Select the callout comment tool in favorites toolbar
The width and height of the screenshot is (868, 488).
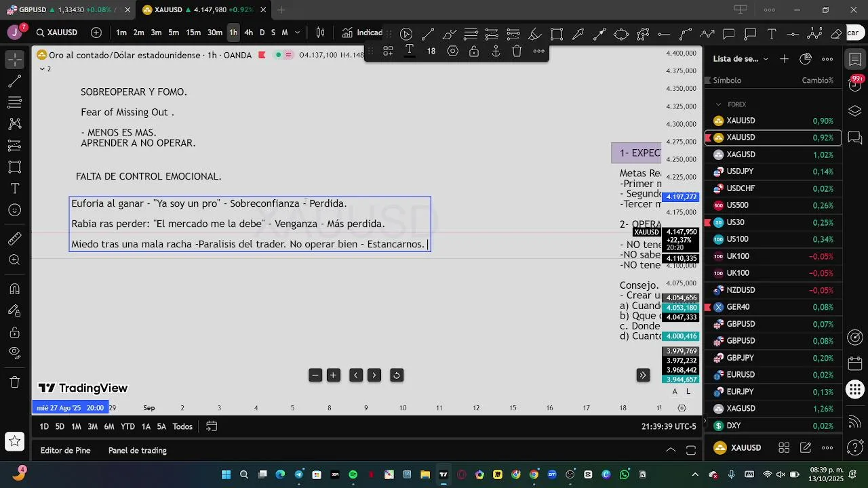pyautogui.click(x=750, y=34)
